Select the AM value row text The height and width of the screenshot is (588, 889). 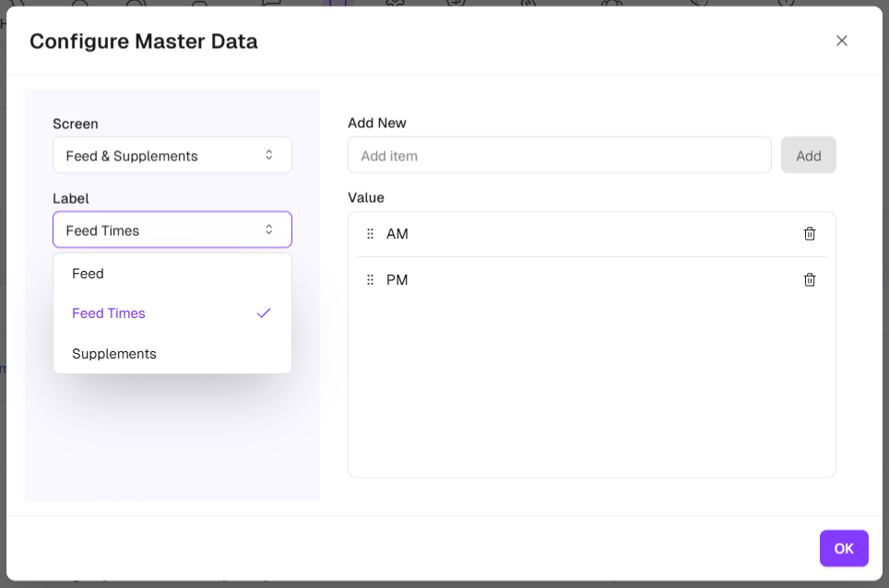coord(397,234)
